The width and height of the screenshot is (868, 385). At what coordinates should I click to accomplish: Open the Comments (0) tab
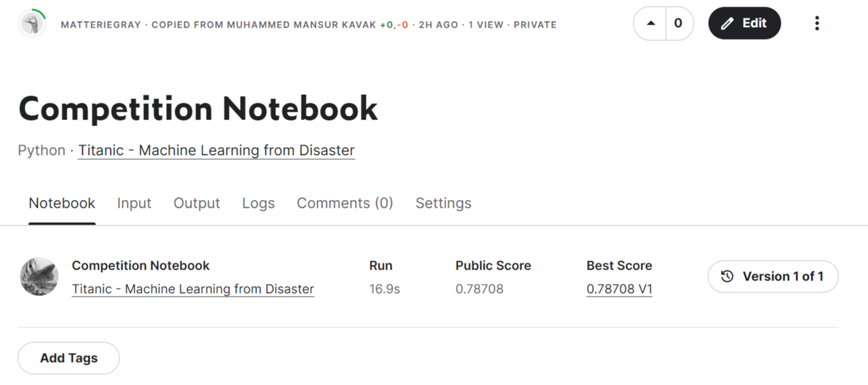pos(345,203)
